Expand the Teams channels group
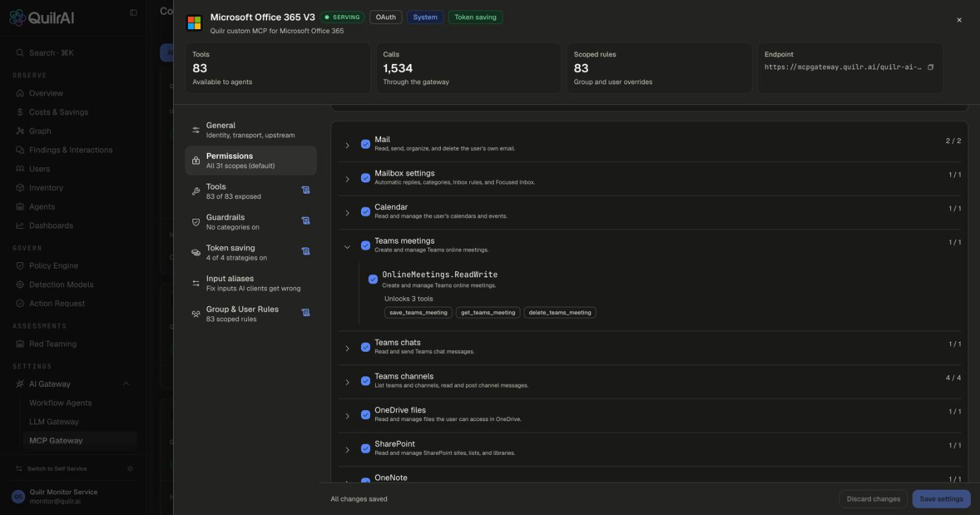 pos(347,382)
